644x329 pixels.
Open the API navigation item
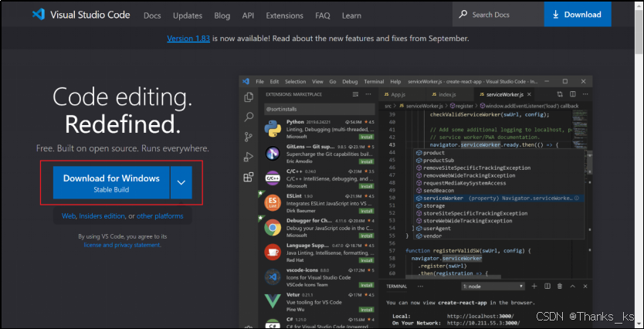(248, 15)
